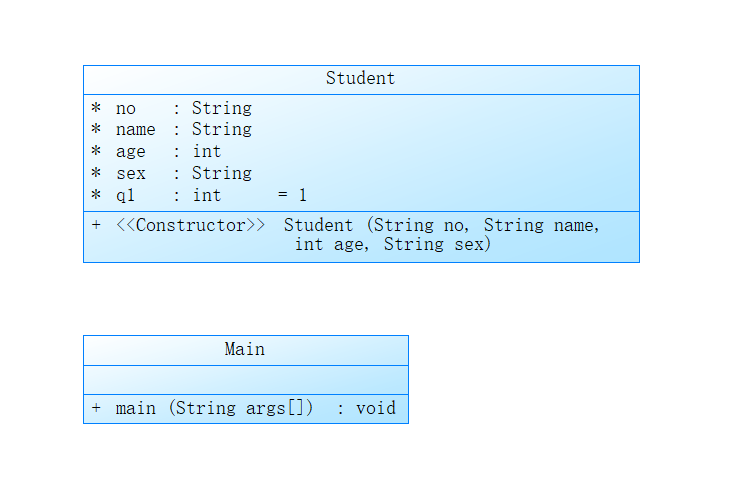The height and width of the screenshot is (493, 746).
Task: Click the asterisk marker beside 'age' attribute
Action: (96, 152)
